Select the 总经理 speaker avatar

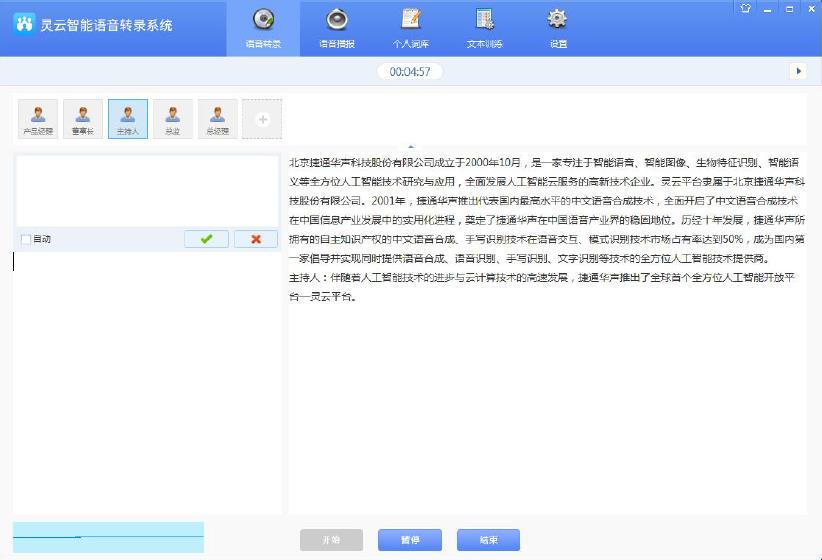[218, 118]
